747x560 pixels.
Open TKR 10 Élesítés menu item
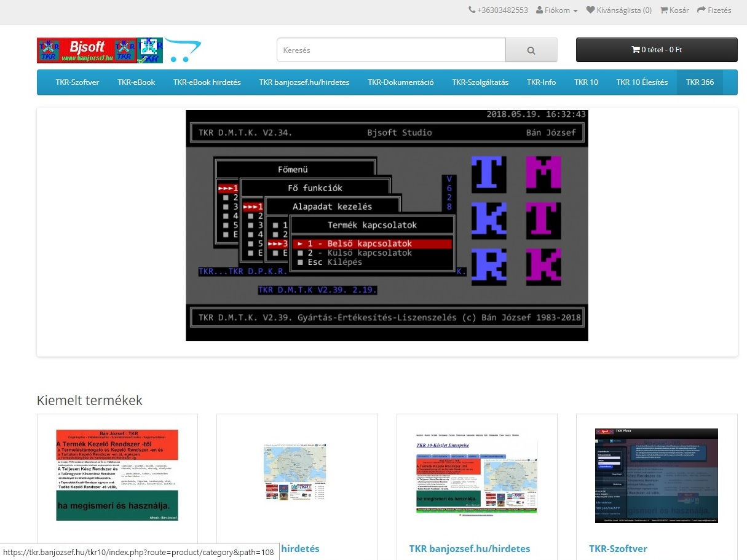pyautogui.click(x=642, y=82)
